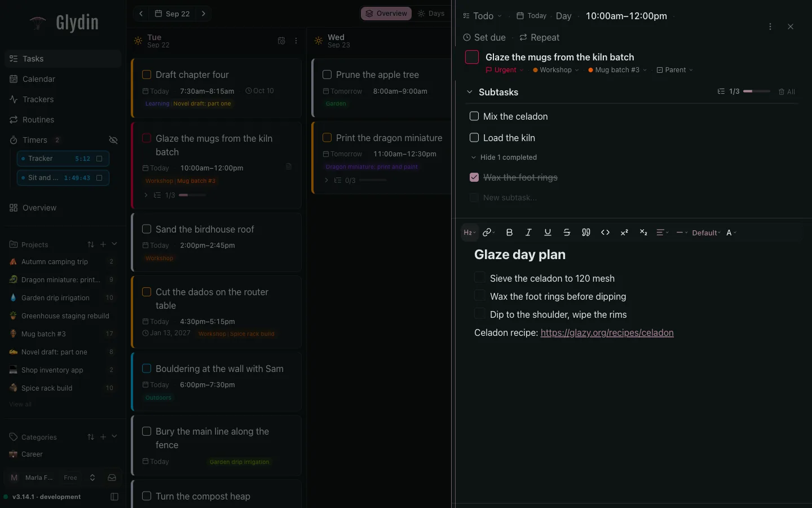Apply subscript formatting
This screenshot has height=508, width=812.
click(643, 233)
